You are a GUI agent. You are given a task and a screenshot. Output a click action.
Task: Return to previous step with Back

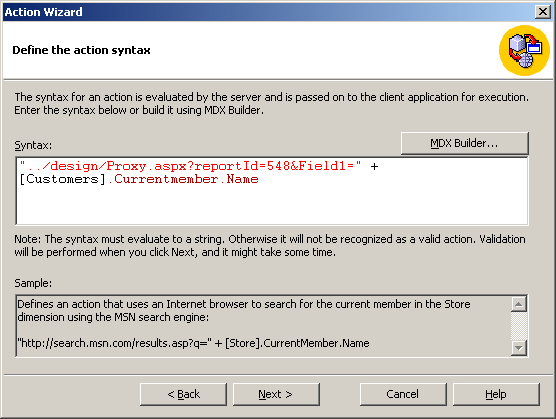(183, 394)
